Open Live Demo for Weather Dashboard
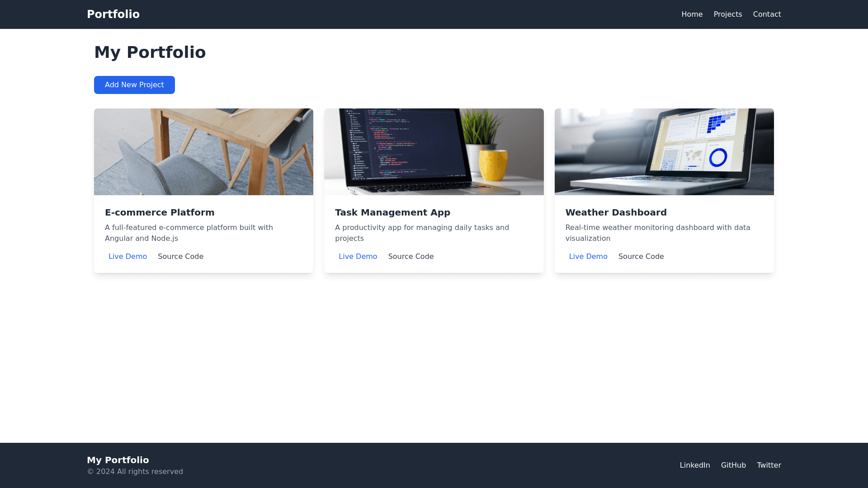The image size is (868, 488). pyautogui.click(x=588, y=257)
